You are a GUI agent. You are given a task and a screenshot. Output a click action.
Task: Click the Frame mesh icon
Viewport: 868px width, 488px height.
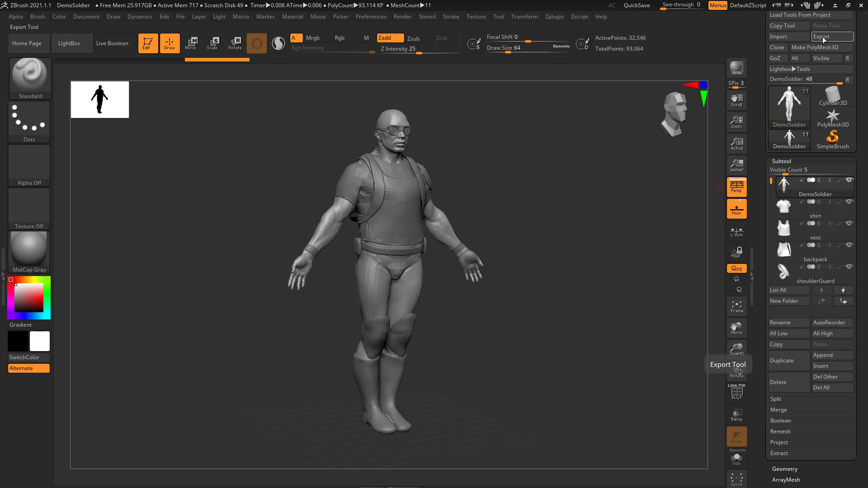coord(736,307)
